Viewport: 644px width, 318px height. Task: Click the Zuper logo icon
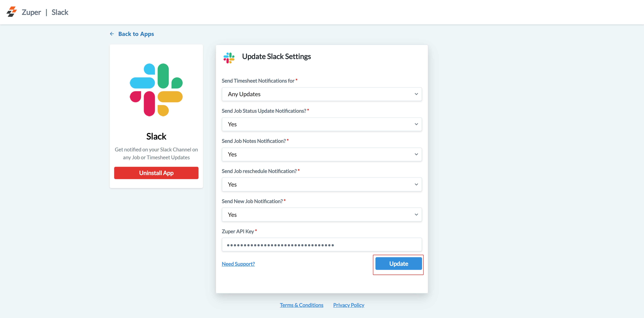pyautogui.click(x=12, y=12)
